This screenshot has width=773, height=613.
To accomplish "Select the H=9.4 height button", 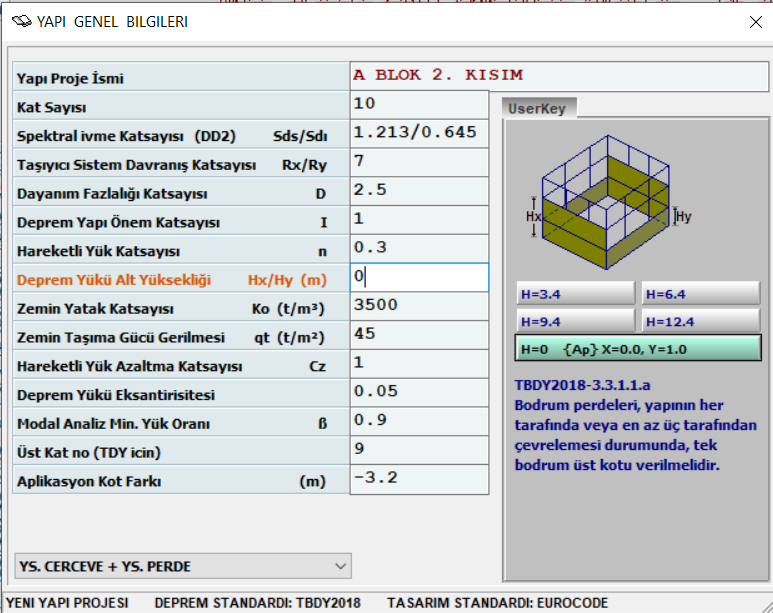I will point(575,322).
